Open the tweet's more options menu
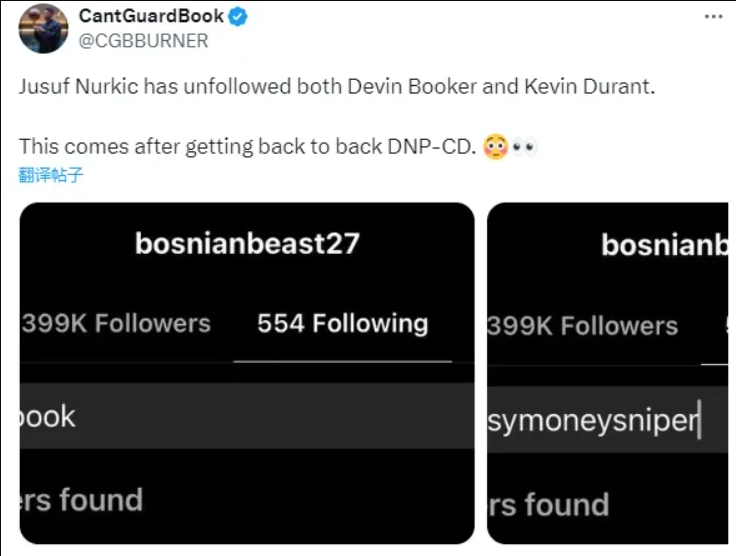This screenshot has height=556, width=736. click(x=712, y=17)
